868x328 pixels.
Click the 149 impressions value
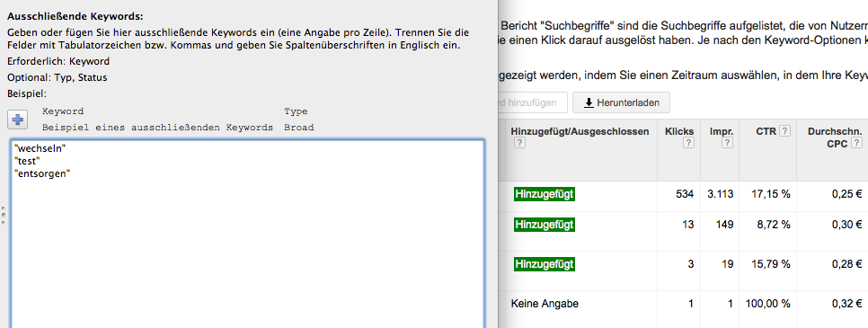[725, 225]
